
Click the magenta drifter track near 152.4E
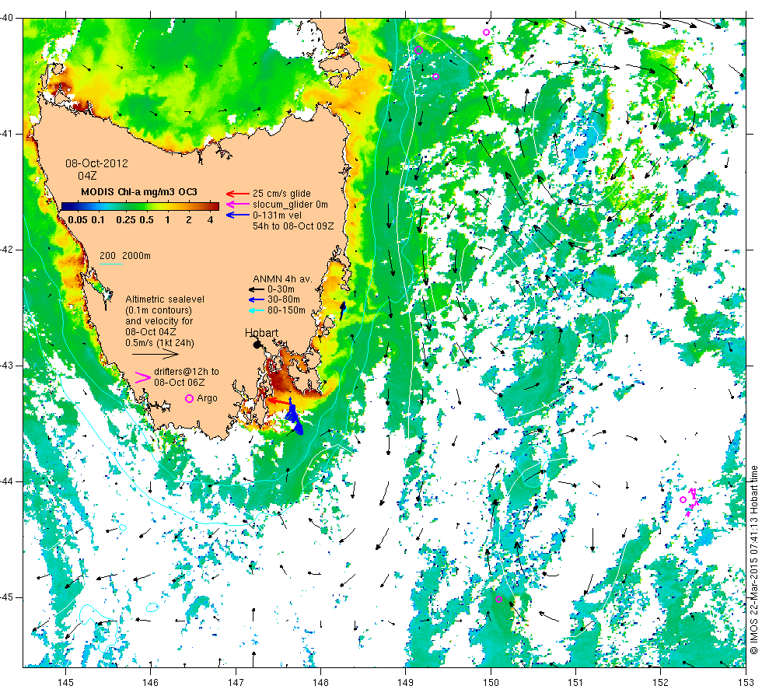coord(693,501)
